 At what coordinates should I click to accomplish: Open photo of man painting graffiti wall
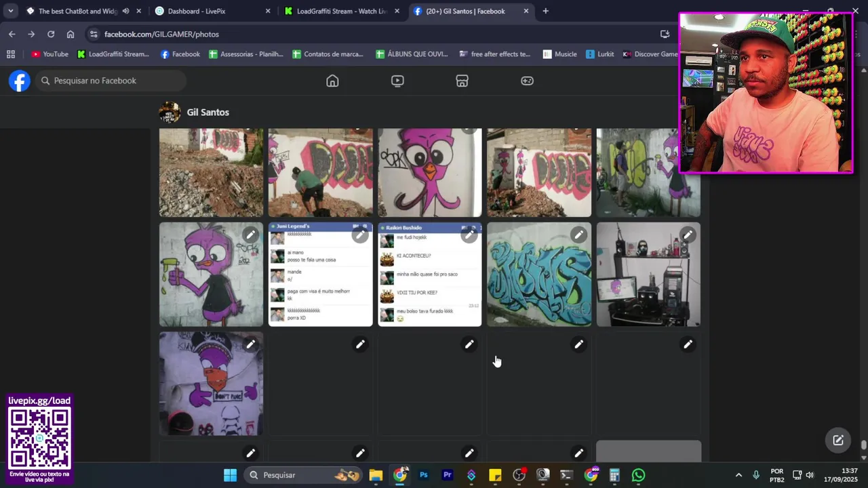321,173
